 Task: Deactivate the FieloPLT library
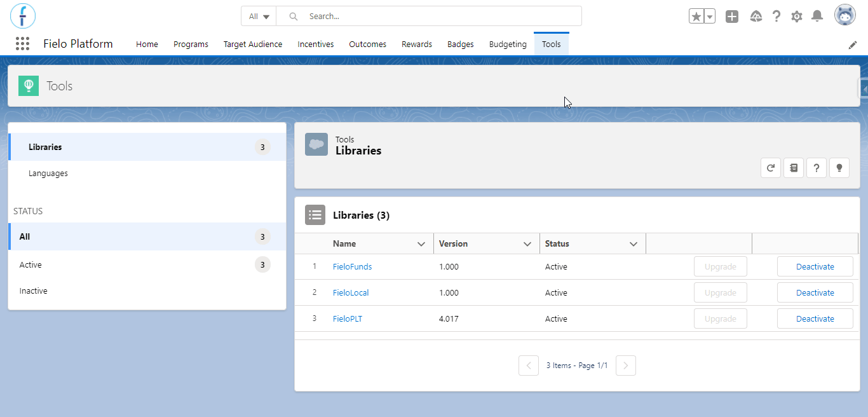tap(815, 319)
